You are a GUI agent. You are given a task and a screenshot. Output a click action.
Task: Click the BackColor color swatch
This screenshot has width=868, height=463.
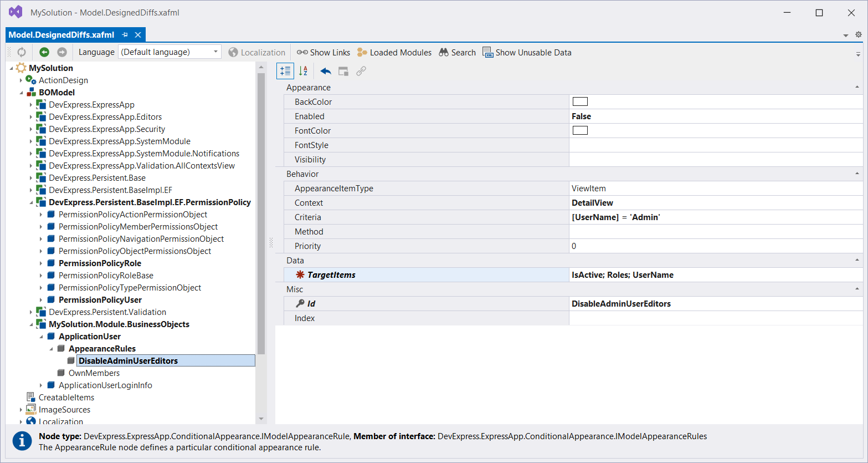tap(580, 101)
